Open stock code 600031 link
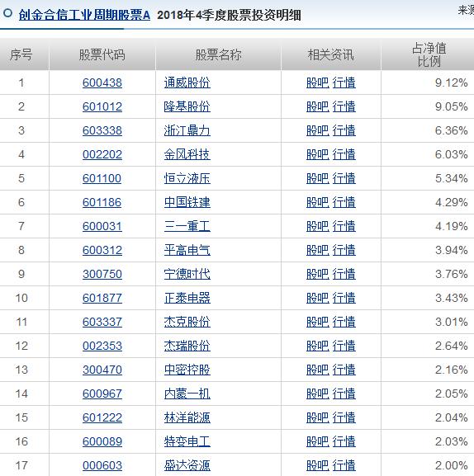474x476 pixels. coord(102,226)
